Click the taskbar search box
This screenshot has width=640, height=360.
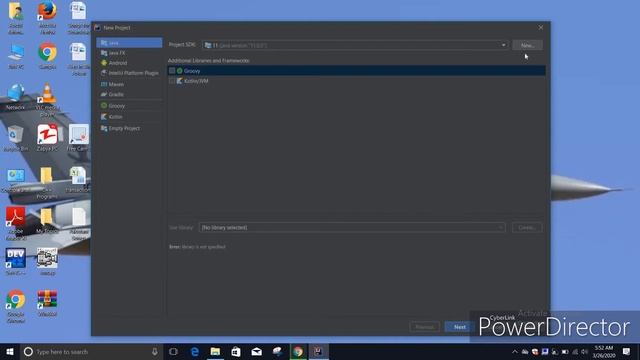pyautogui.click(x=91, y=351)
